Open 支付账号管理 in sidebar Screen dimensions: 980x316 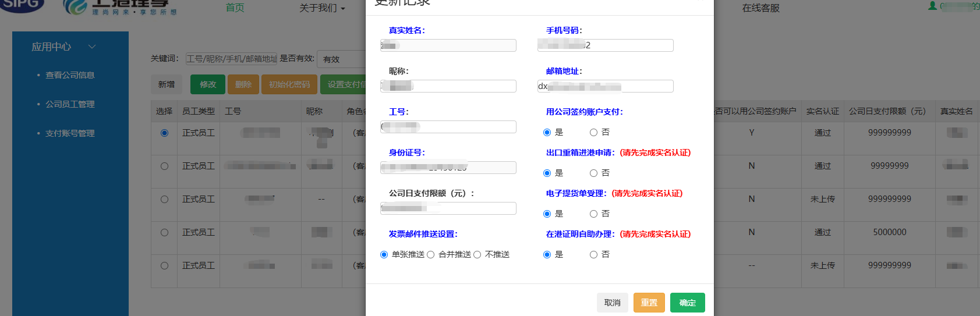[70, 133]
